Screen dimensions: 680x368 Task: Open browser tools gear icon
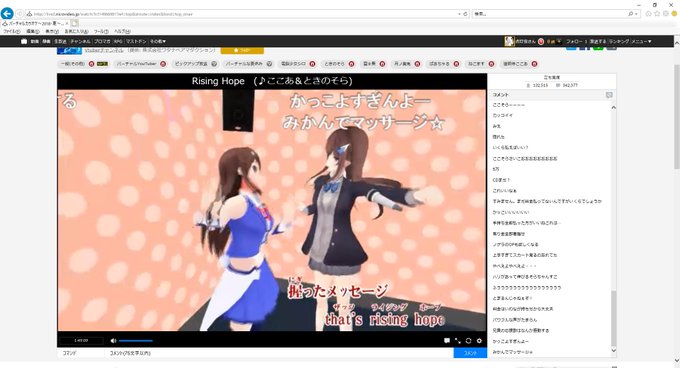click(666, 14)
